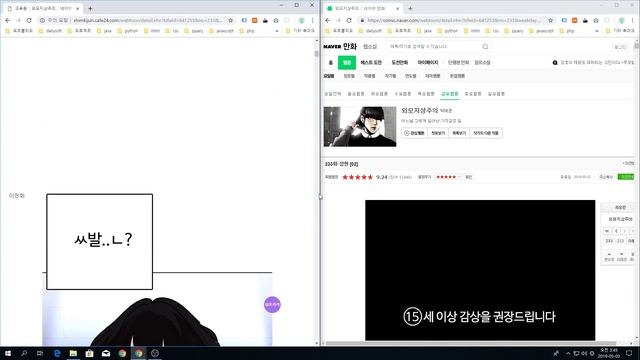Open Microsoft Edge from the taskbar
This screenshot has height=360, width=640.
pyautogui.click(x=57, y=353)
